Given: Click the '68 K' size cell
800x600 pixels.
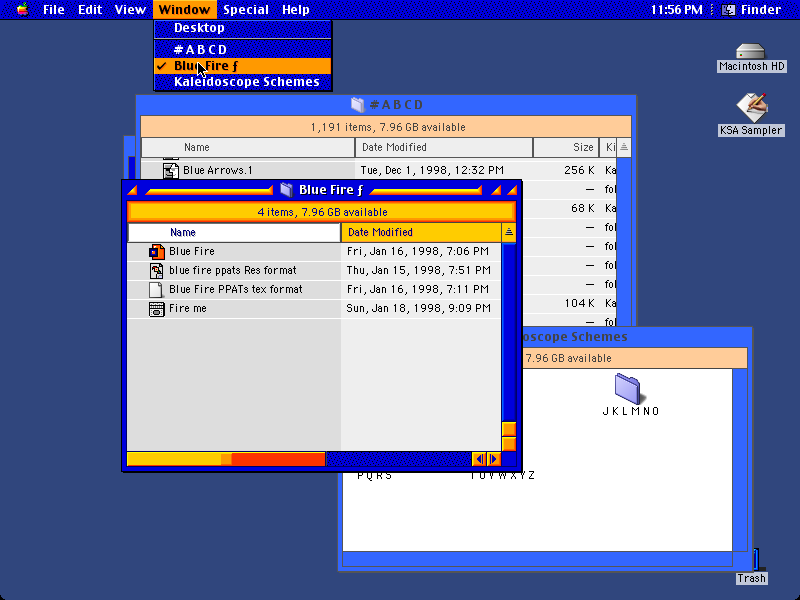Looking at the screenshot, I should (583, 208).
